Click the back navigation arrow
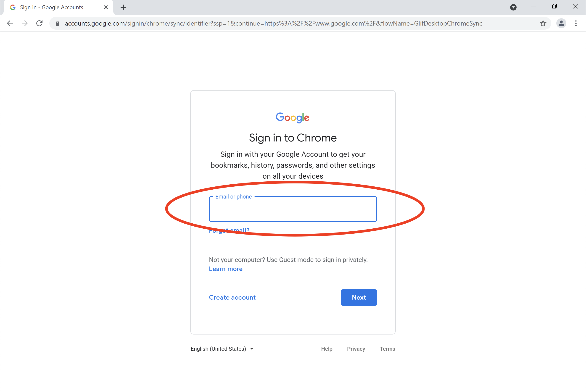Viewport: 586px width, 392px height. point(10,23)
